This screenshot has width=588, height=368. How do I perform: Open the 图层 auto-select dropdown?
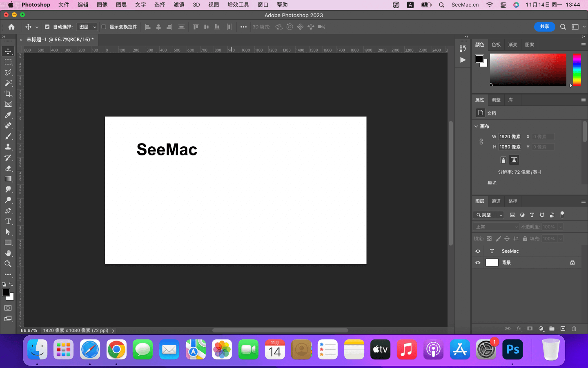click(87, 27)
